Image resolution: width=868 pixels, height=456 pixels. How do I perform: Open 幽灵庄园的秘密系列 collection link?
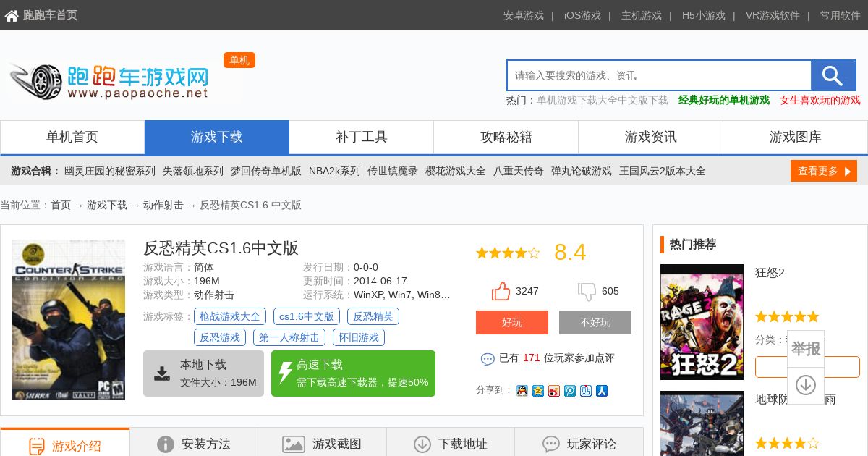pos(110,172)
